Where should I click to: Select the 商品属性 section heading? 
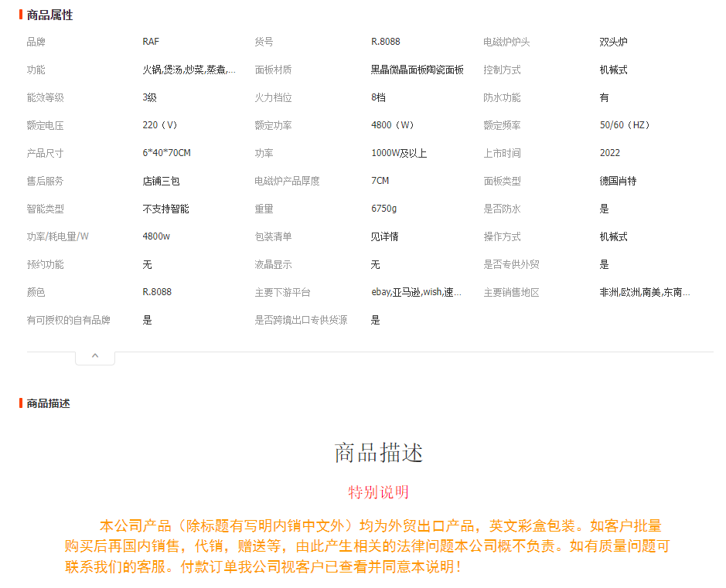point(49,15)
